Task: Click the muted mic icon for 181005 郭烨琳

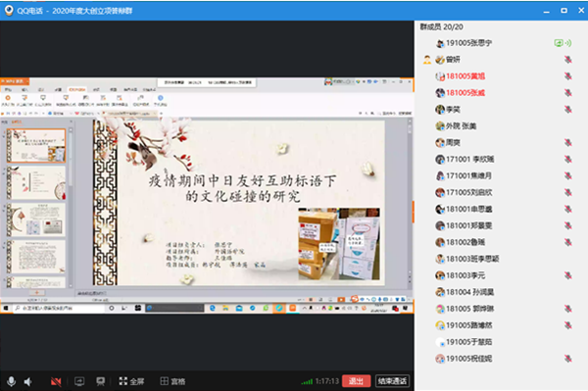Action: point(568,309)
